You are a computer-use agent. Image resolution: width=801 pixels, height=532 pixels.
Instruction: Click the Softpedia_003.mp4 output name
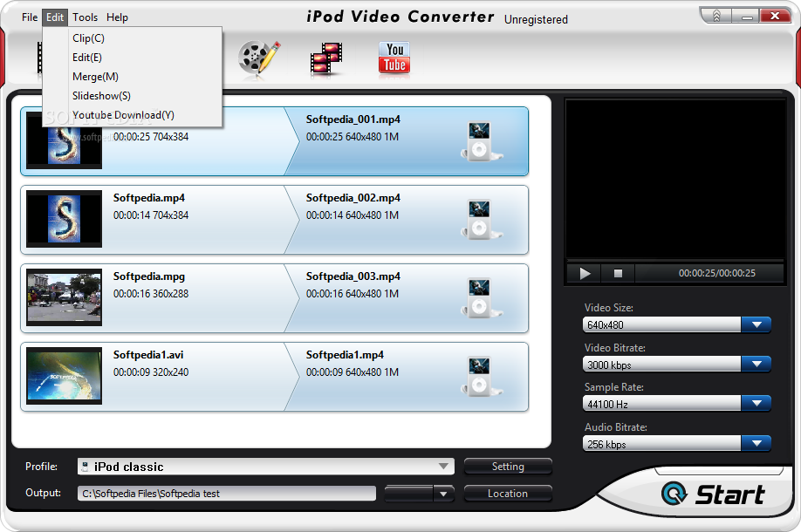(353, 276)
